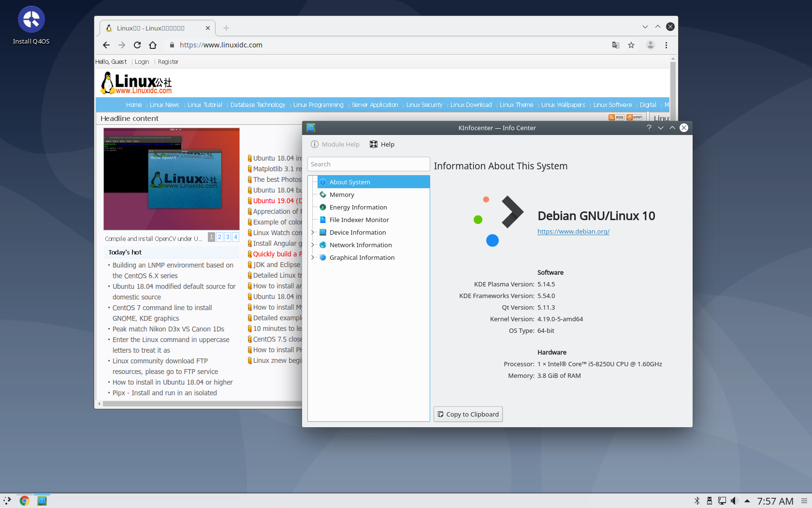Open Linux Software navigation item
This screenshot has width=812, height=508.
click(x=612, y=105)
